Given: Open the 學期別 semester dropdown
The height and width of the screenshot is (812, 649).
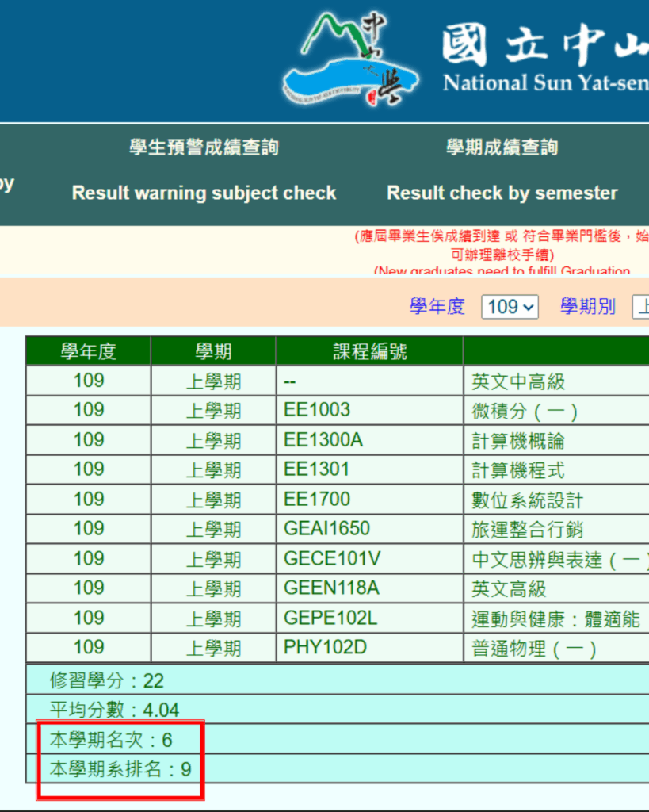Looking at the screenshot, I should [x=640, y=307].
